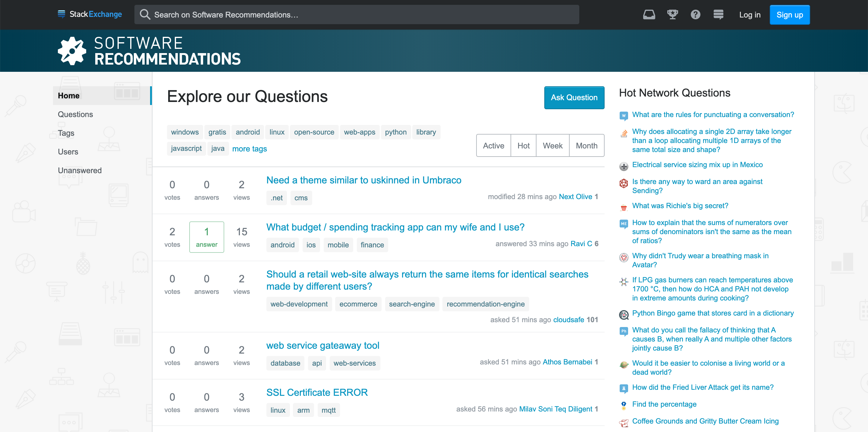Open question about uskinned theme in Umbraco
The height and width of the screenshot is (432, 868).
(363, 180)
